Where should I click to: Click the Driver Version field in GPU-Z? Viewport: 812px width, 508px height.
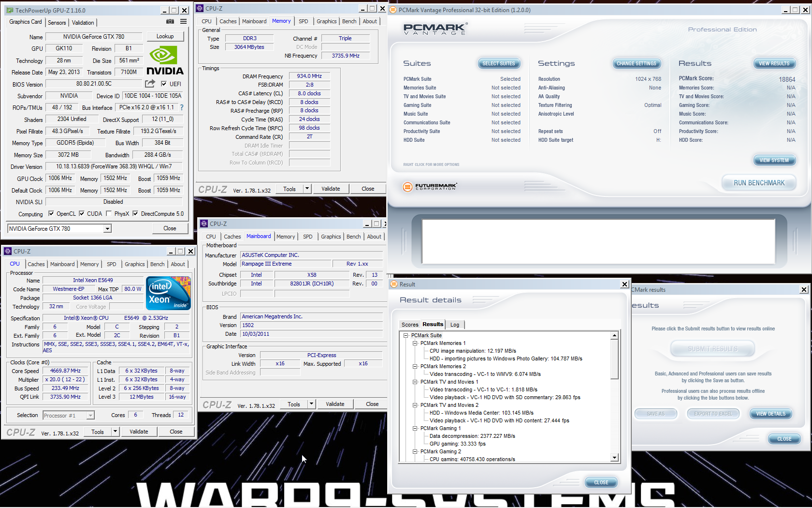tap(114, 166)
